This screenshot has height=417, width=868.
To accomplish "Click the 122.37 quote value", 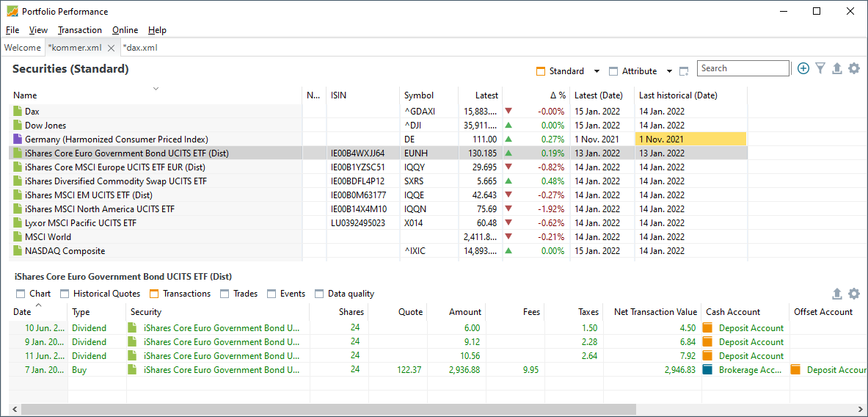I will (x=409, y=369).
